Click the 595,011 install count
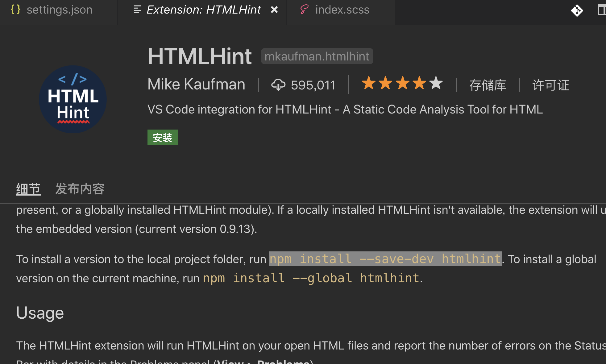 (x=313, y=85)
